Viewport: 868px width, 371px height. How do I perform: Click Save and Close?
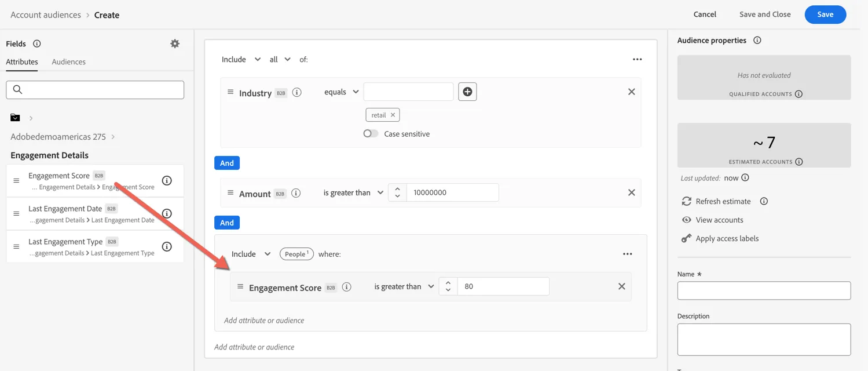[x=765, y=14]
